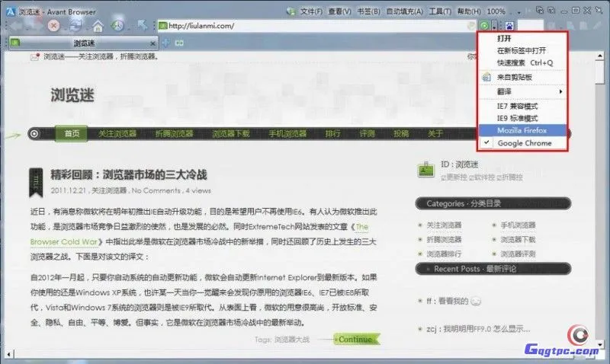This screenshot has width=610, height=364.
Task: Open the 书签(B) menu
Action: pos(368,11)
